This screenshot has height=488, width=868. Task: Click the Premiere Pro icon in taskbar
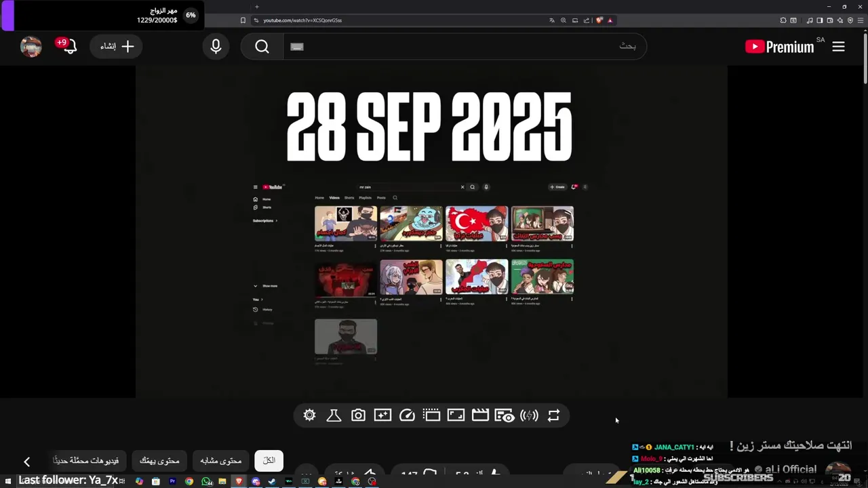(172, 481)
